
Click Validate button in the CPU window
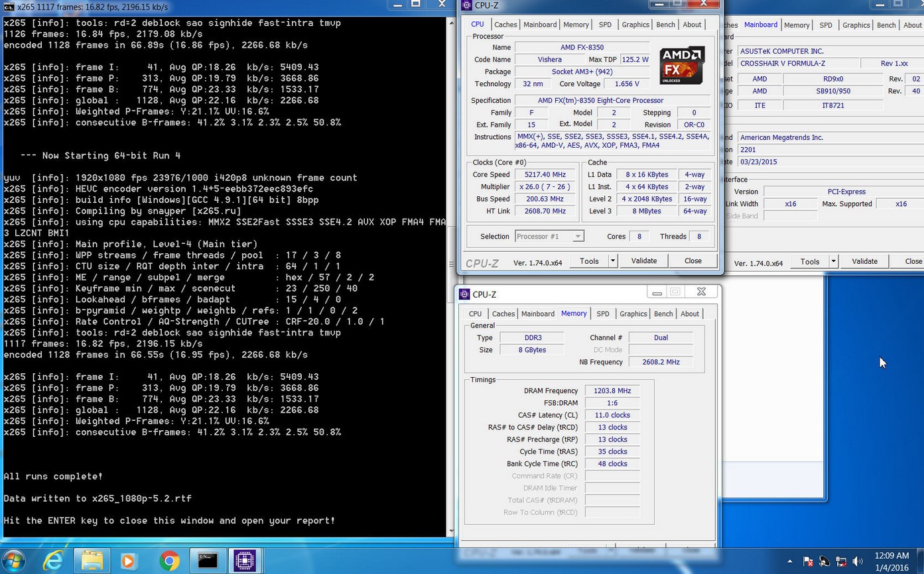point(643,261)
